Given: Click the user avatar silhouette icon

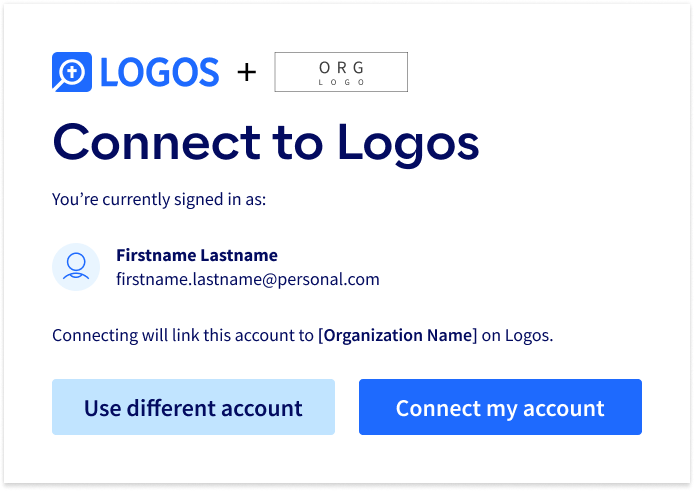Looking at the screenshot, I should point(76,266).
